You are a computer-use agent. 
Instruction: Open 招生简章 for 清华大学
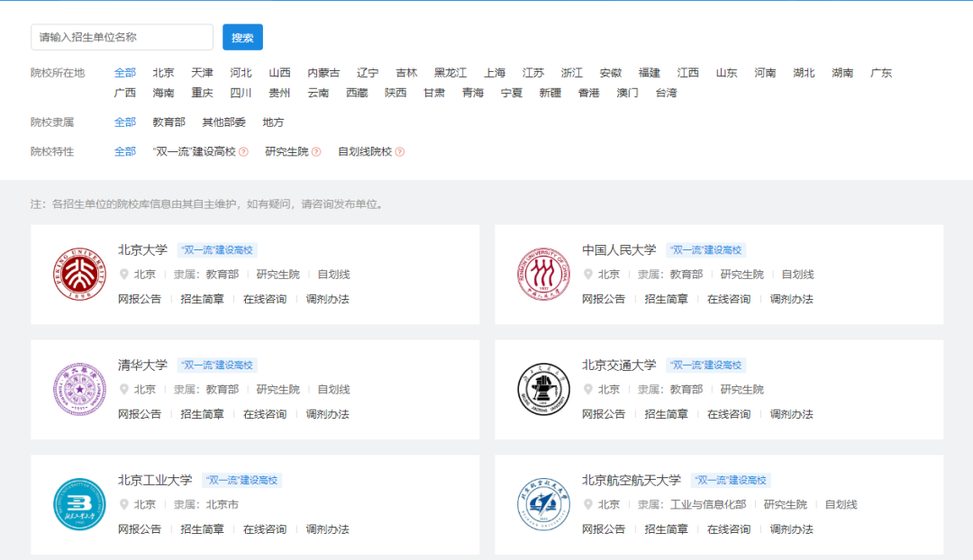click(203, 414)
